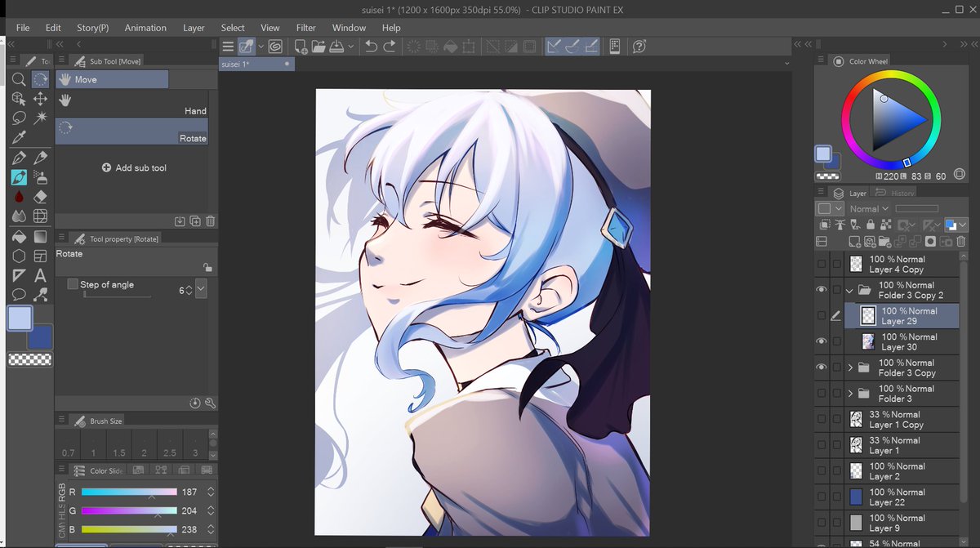This screenshot has height=548, width=980.
Task: Select the Pen tool
Action: click(x=19, y=158)
